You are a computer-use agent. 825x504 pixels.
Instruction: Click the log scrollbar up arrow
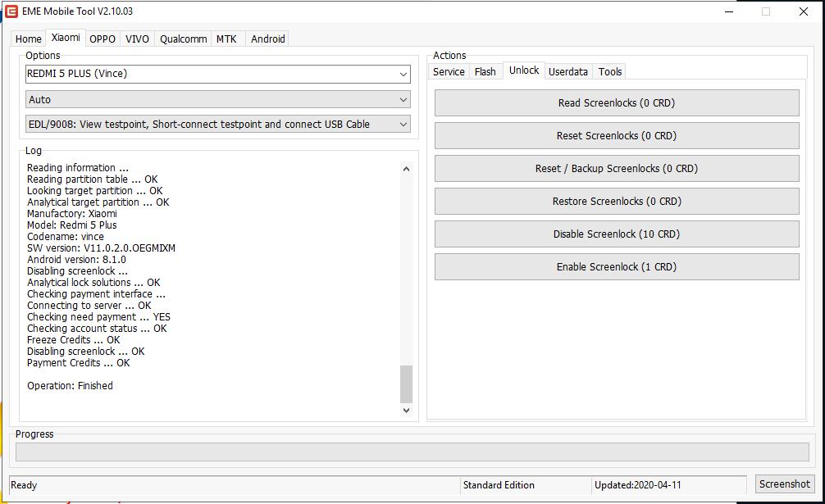tap(406, 169)
